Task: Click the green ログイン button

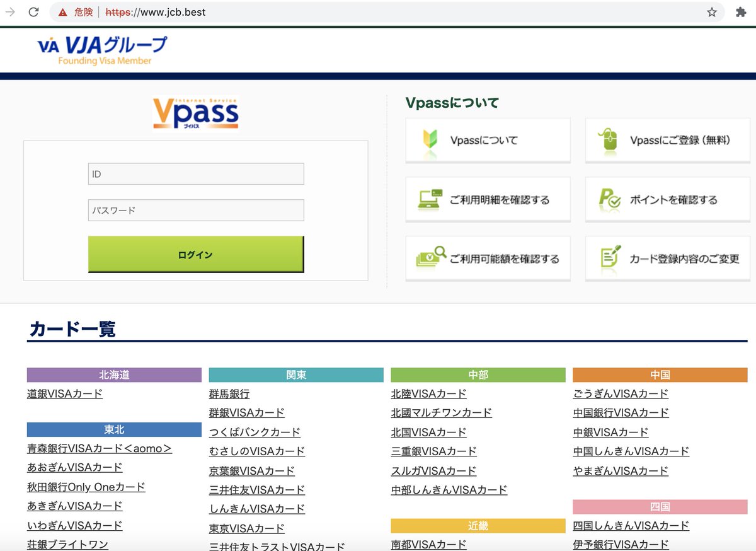Action: 196,255
